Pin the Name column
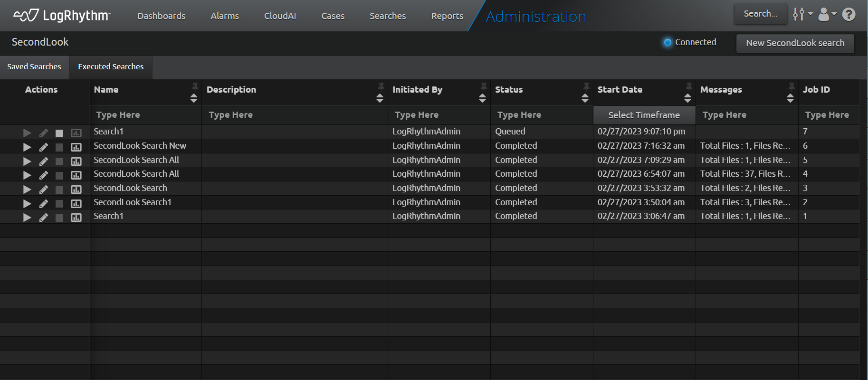 pos(195,86)
